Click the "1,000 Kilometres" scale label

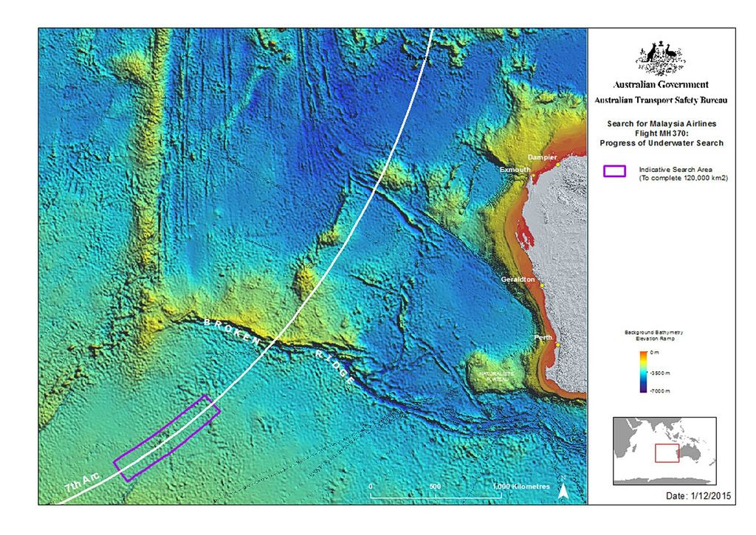point(521,487)
